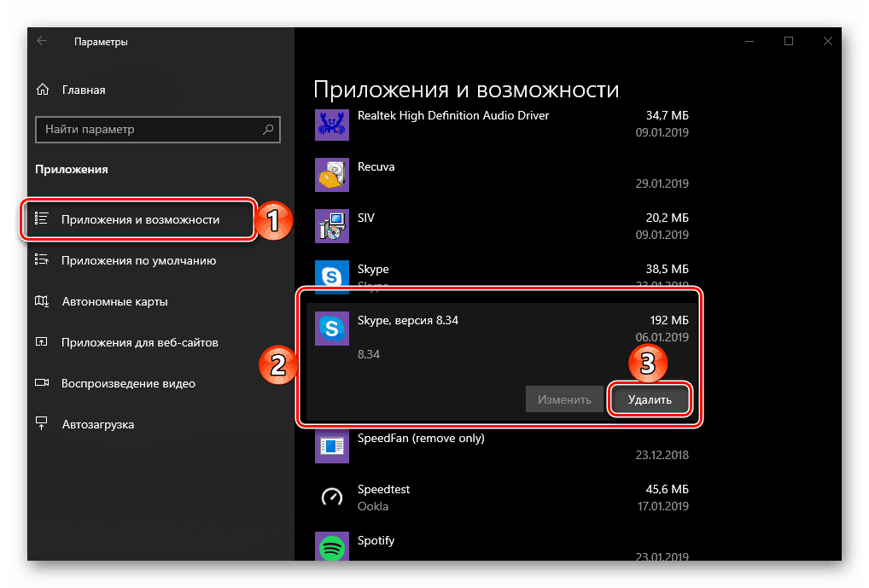Viewport: 869px width, 588px height.
Task: Click the SIV app icon
Action: point(332,225)
